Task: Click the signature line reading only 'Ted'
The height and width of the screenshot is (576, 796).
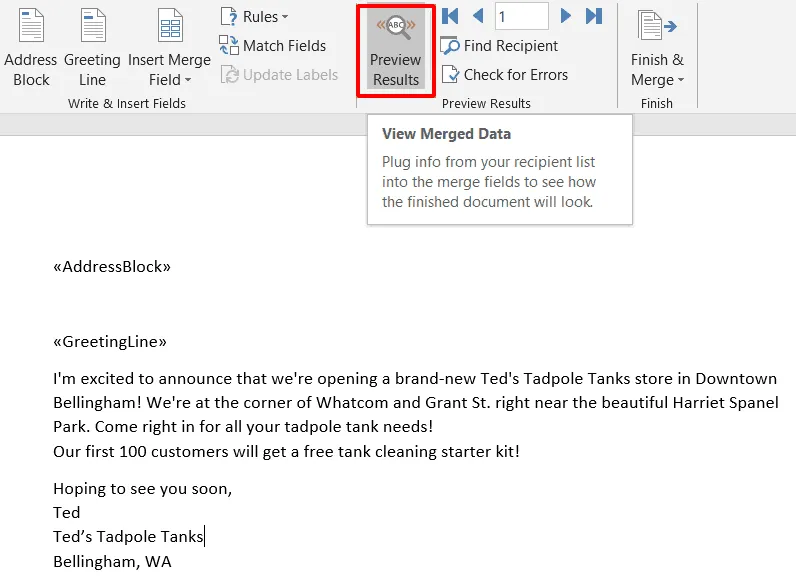Action: (67, 513)
